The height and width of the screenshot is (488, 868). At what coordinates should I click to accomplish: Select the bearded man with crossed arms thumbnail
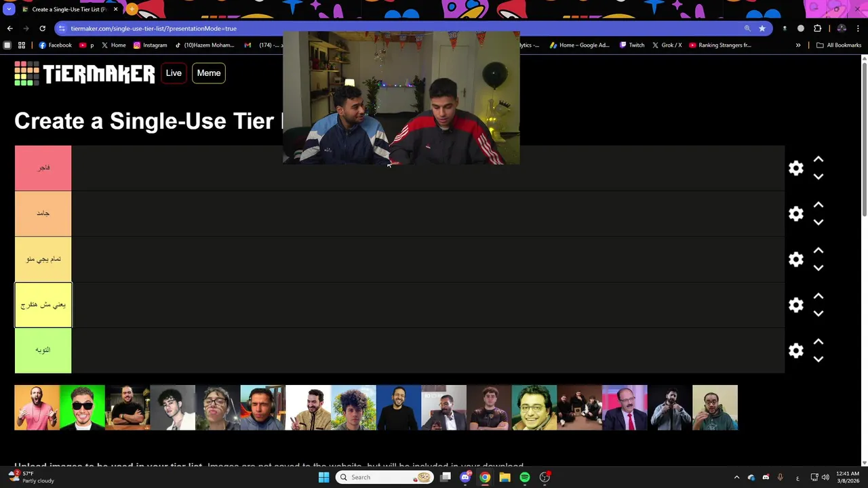[x=127, y=407]
